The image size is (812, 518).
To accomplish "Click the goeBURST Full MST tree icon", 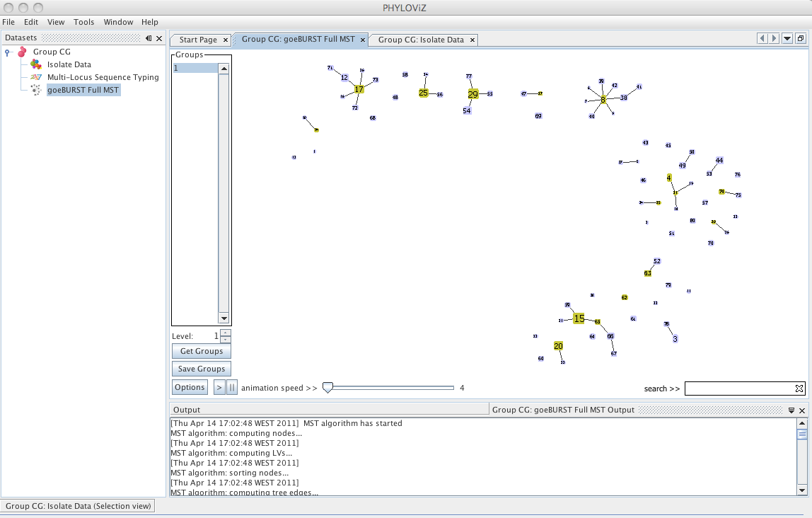I will (36, 90).
